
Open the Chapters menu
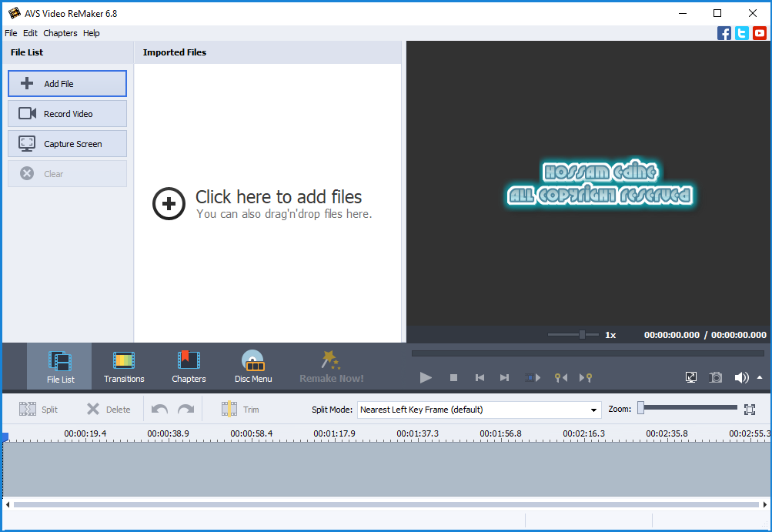tap(60, 33)
